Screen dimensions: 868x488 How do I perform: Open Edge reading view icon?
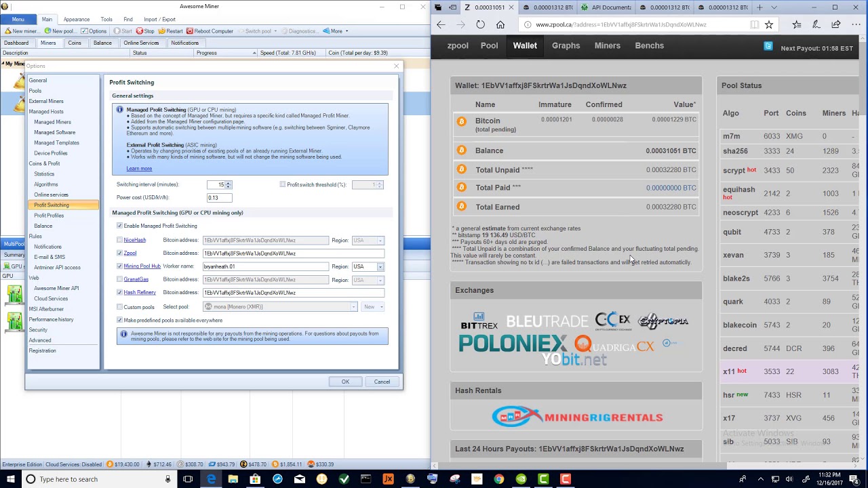pyautogui.click(x=754, y=24)
